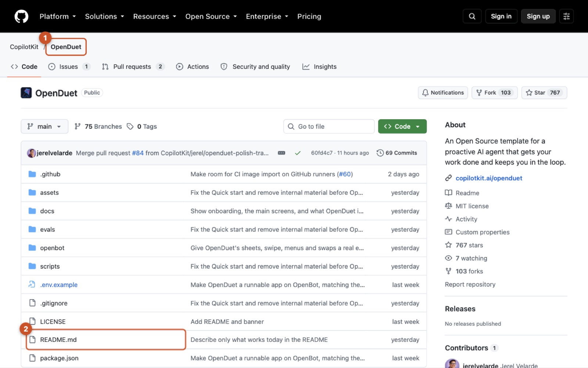This screenshot has width=588, height=368.
Task: Open the green Code dropdown button
Action: [x=402, y=126]
